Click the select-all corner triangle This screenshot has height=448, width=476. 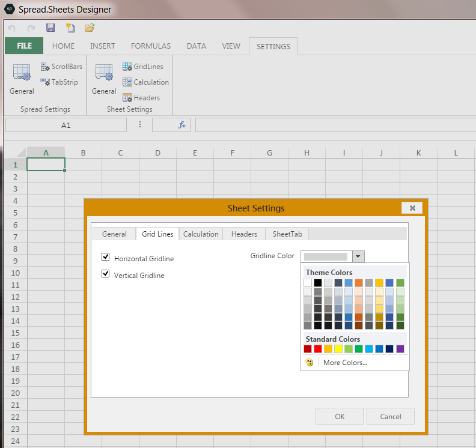(x=22, y=153)
